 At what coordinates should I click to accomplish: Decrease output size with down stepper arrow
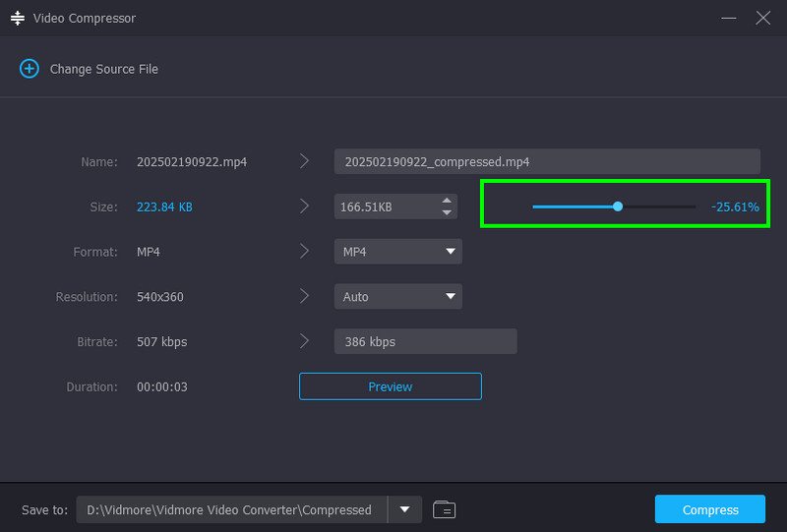click(447, 212)
